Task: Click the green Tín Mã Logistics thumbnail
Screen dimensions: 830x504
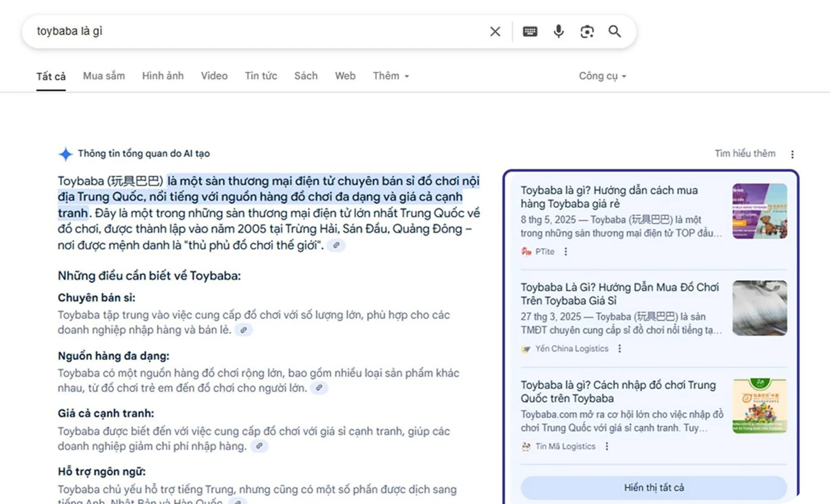Action: tap(760, 406)
